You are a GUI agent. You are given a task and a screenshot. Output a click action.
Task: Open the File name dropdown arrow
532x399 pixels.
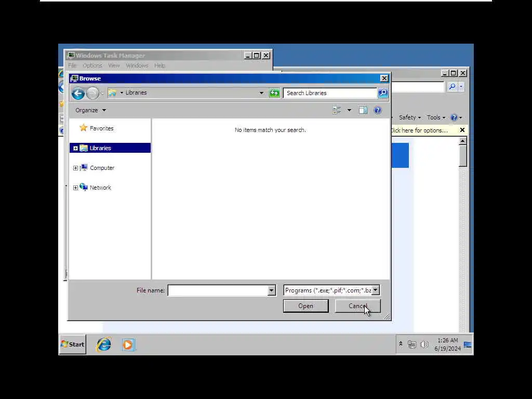pyautogui.click(x=271, y=290)
